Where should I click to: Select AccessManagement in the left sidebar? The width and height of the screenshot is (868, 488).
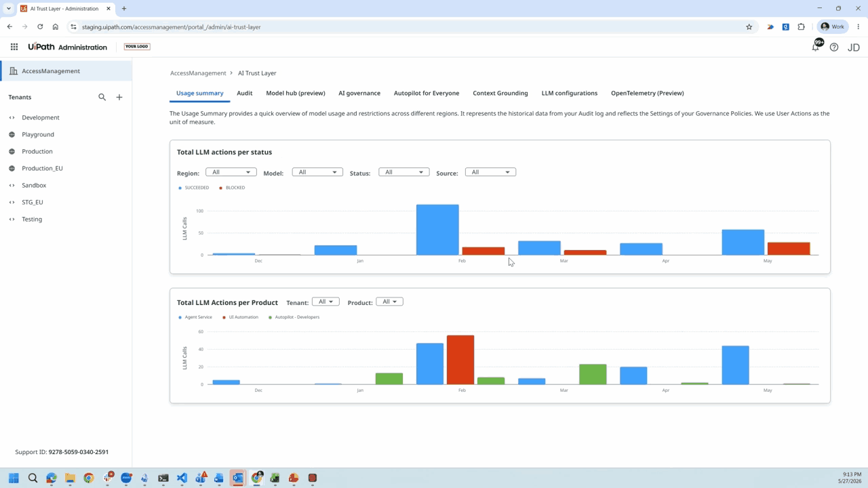[x=66, y=70]
